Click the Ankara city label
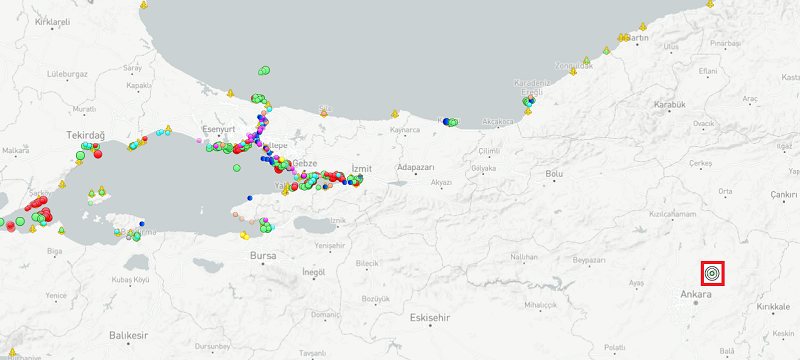 pyautogui.click(x=695, y=294)
